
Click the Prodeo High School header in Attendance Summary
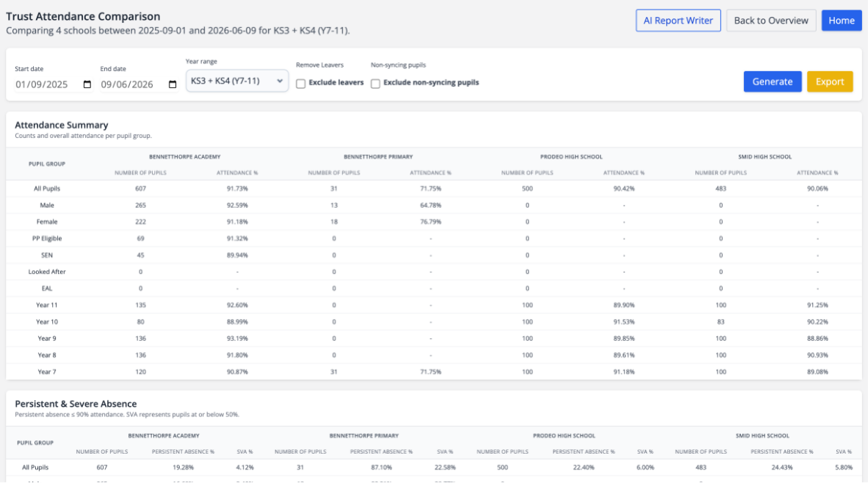(x=571, y=156)
